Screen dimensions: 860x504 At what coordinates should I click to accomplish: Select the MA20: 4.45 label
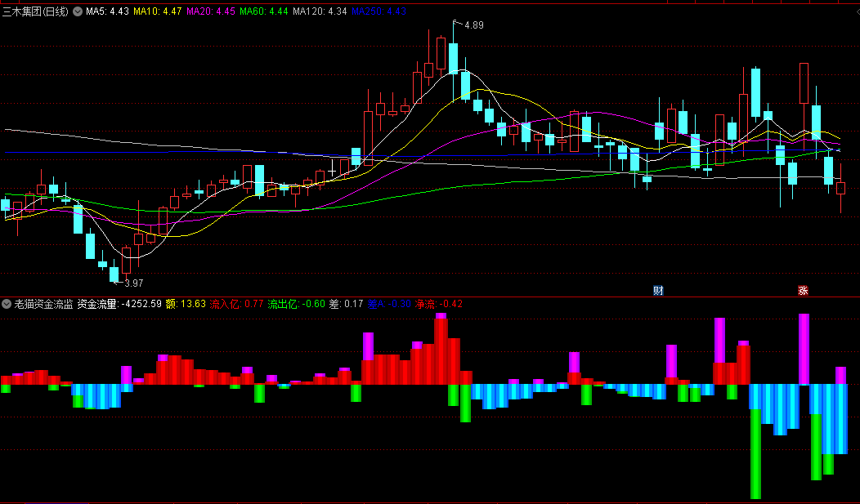[x=211, y=11]
